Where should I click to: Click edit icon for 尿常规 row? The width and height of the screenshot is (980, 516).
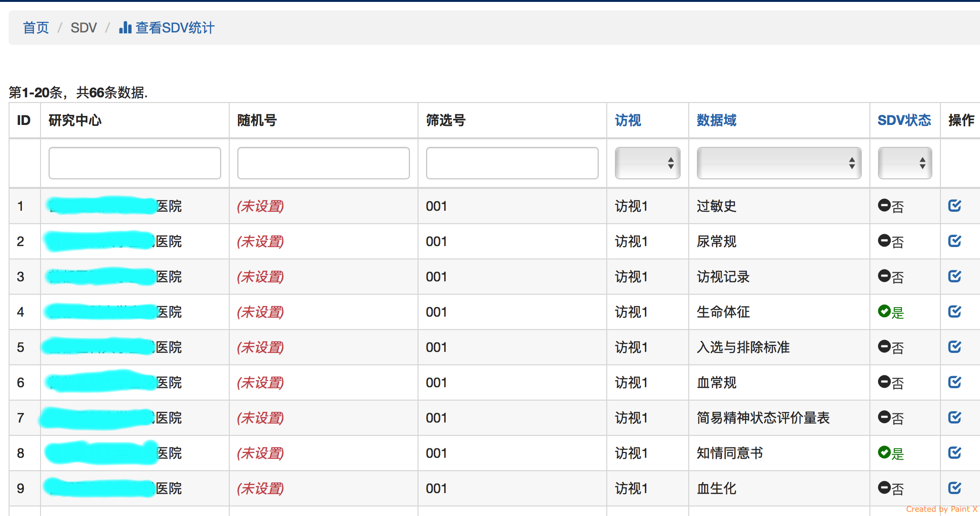[x=954, y=241]
